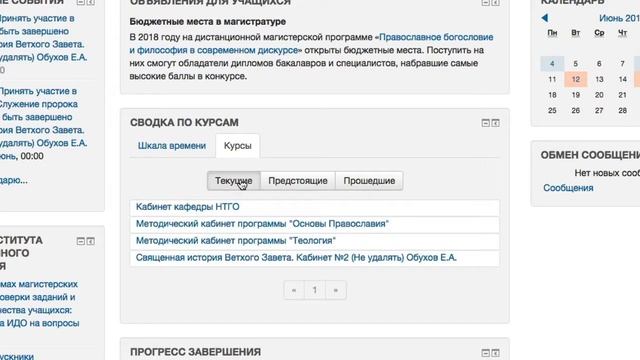This screenshot has width=640, height=360.
Task: Click calendar day 27
Action: (x=599, y=111)
